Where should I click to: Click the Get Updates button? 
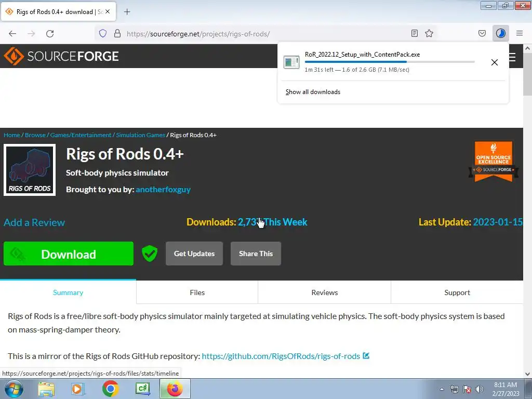(194, 254)
